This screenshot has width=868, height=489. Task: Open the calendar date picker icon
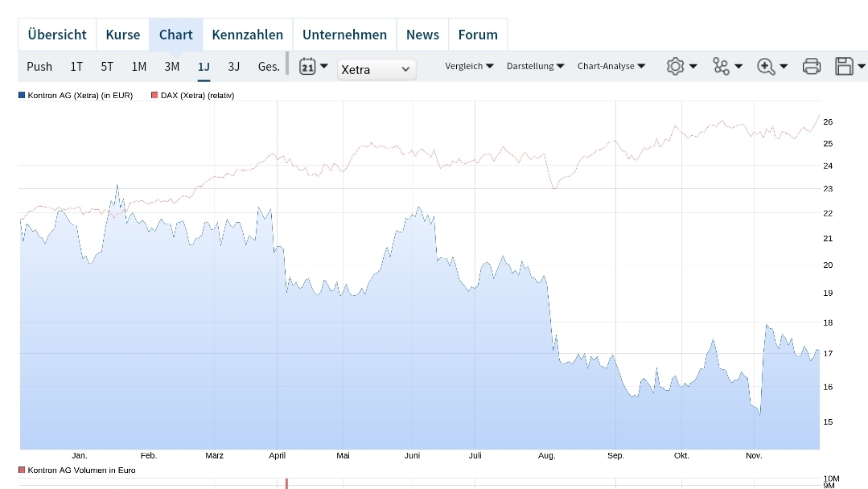(x=306, y=66)
